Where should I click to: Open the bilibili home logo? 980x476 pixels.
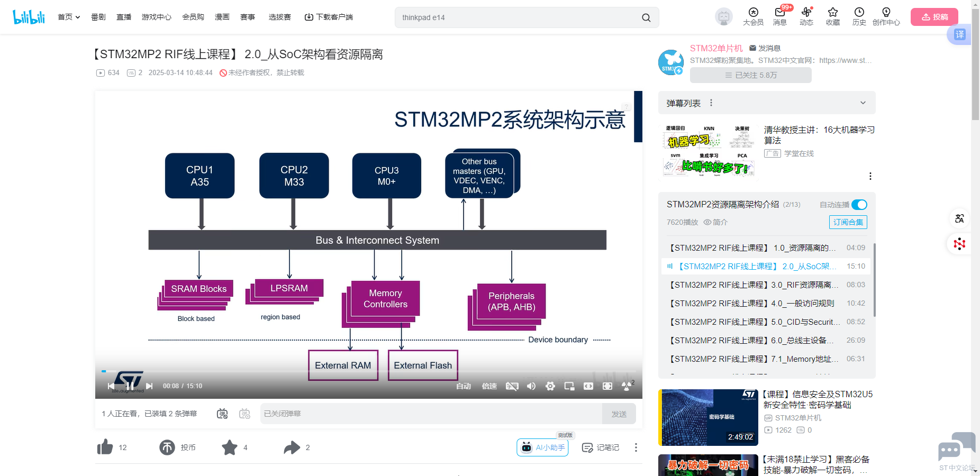pos(29,17)
